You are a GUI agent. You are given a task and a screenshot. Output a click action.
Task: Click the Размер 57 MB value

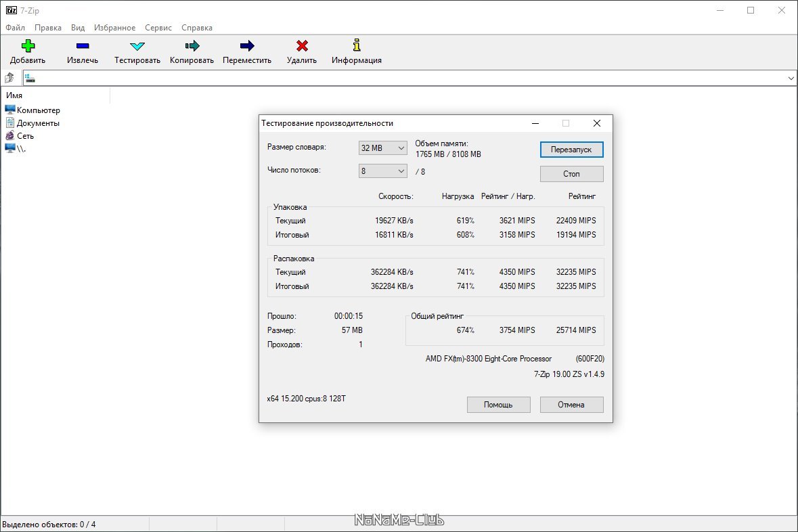click(x=352, y=330)
